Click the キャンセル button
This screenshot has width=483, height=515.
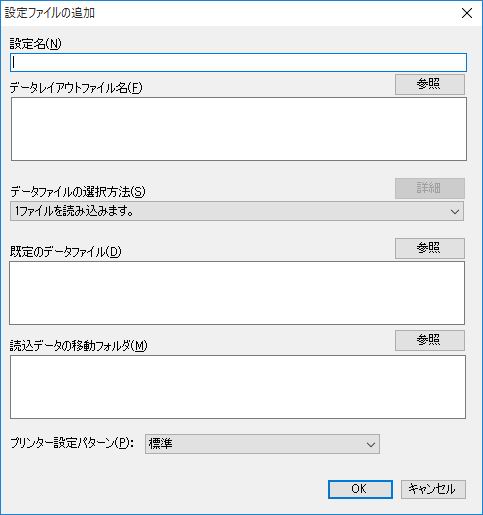pyautogui.click(x=433, y=489)
